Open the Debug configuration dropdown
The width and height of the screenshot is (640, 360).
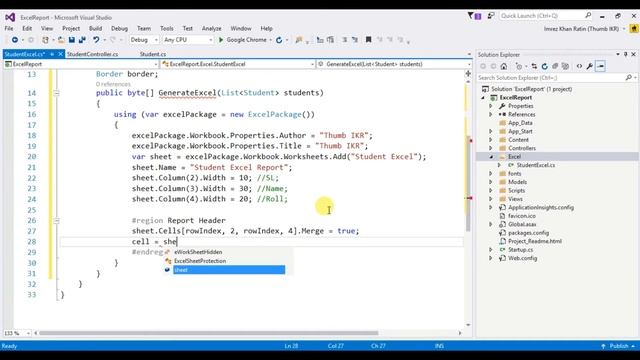tap(144, 40)
